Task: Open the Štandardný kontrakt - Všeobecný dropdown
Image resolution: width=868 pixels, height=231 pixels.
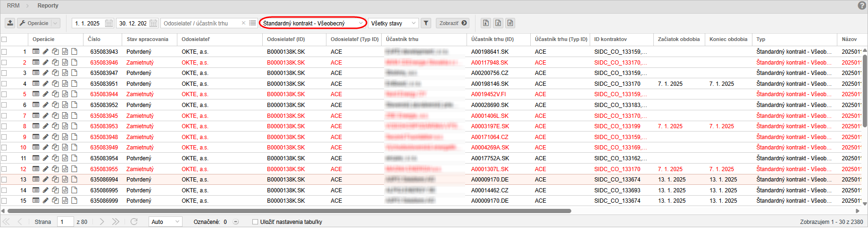Action: (313, 23)
